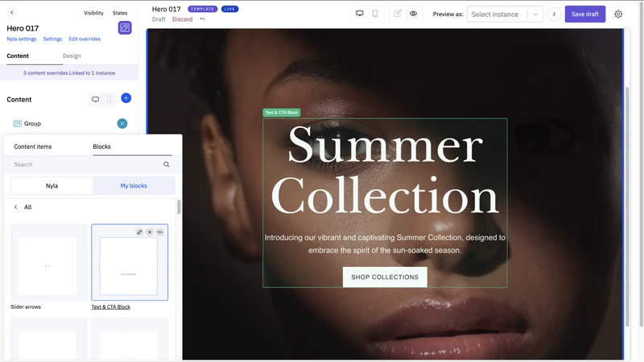The image size is (644, 362).
Task: Select the My blocks filter
Action: pos(134,186)
